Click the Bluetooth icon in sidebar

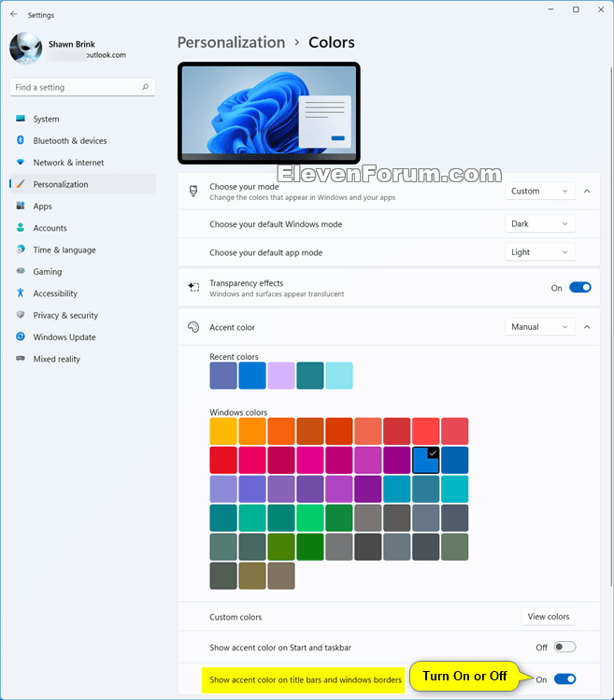coord(21,140)
